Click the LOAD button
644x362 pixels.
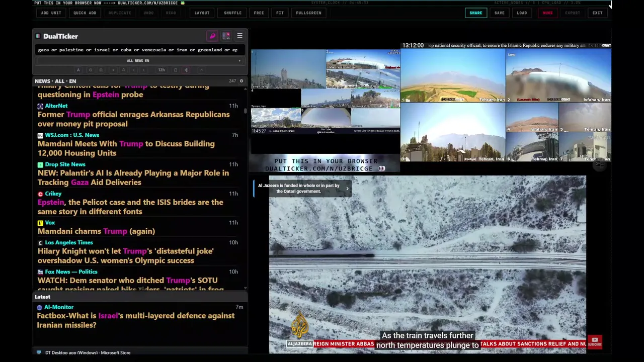pos(522,13)
